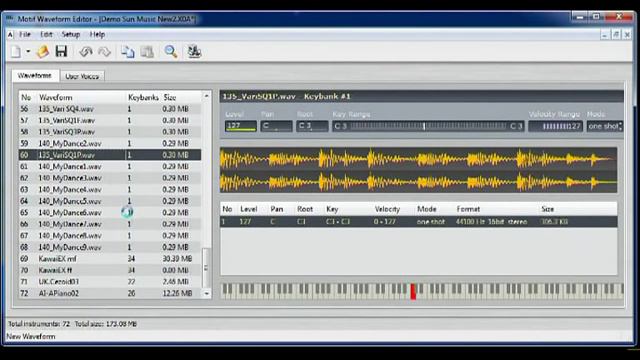Open the Edit menu
The image size is (640, 360).
[46, 35]
